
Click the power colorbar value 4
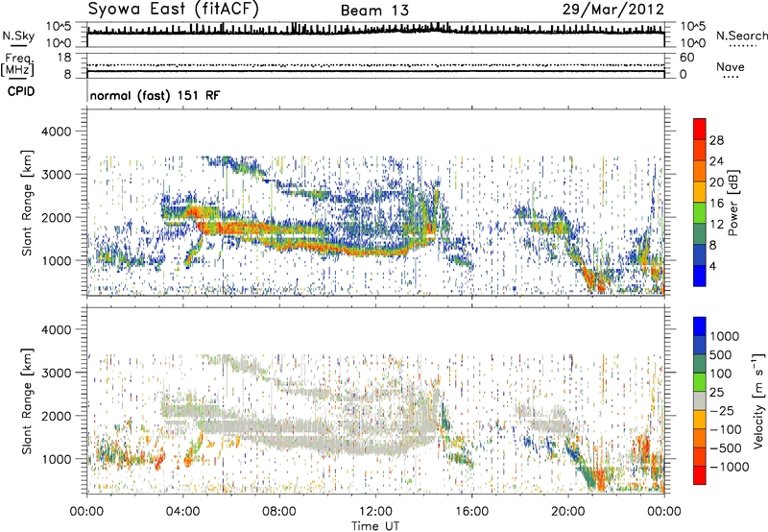coord(713,266)
